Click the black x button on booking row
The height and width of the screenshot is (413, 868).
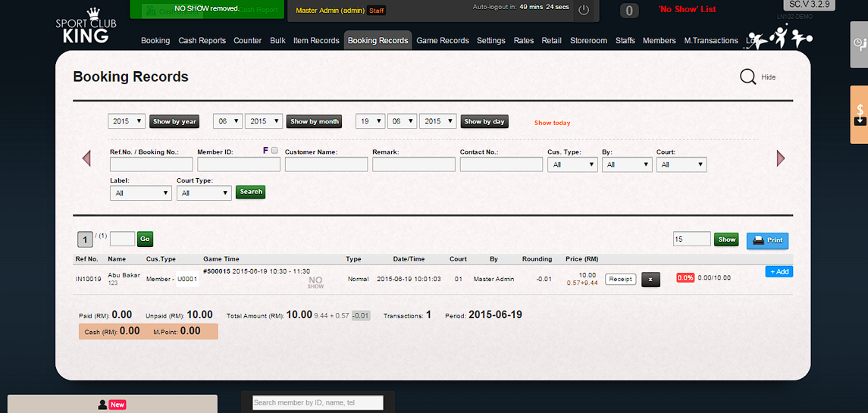650,279
